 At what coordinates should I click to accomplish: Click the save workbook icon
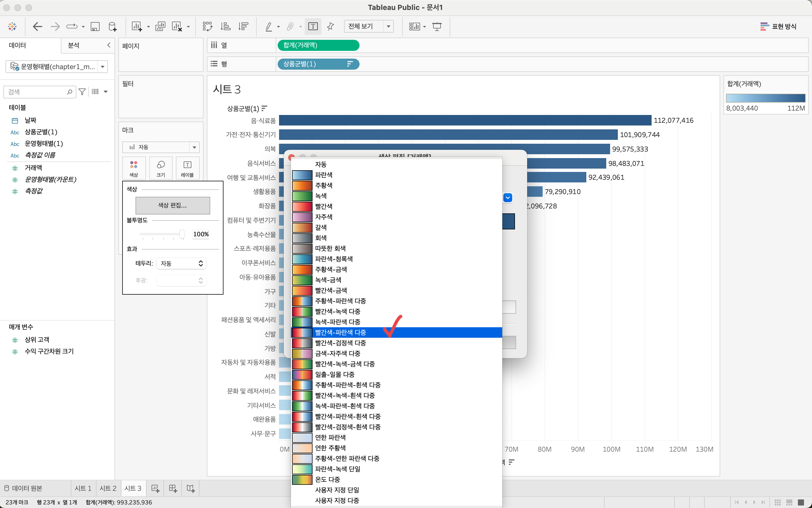point(95,26)
